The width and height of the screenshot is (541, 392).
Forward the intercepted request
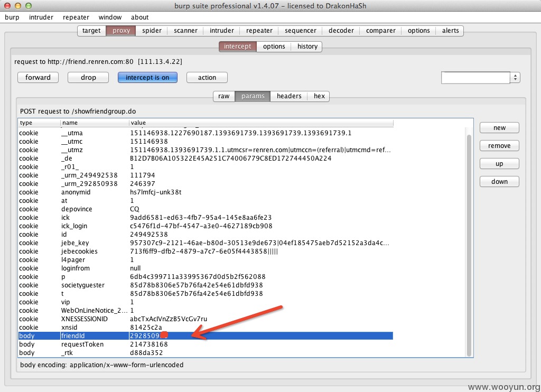(x=38, y=78)
